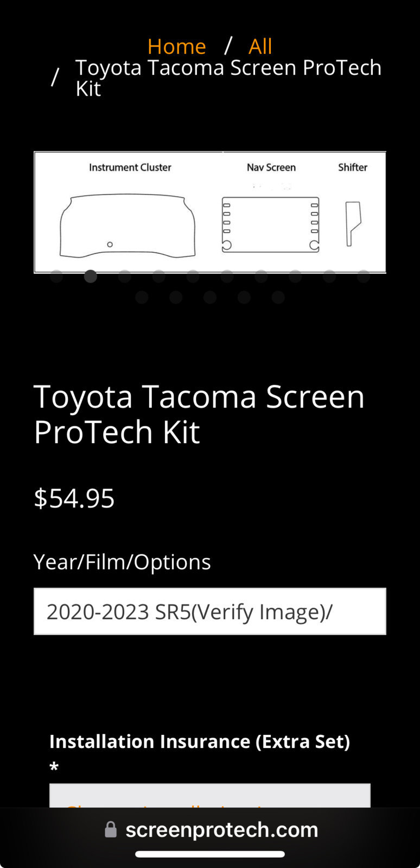Viewport: 420px width, 868px height.
Task: Select the fifth carousel dot in top row
Action: 193,276
